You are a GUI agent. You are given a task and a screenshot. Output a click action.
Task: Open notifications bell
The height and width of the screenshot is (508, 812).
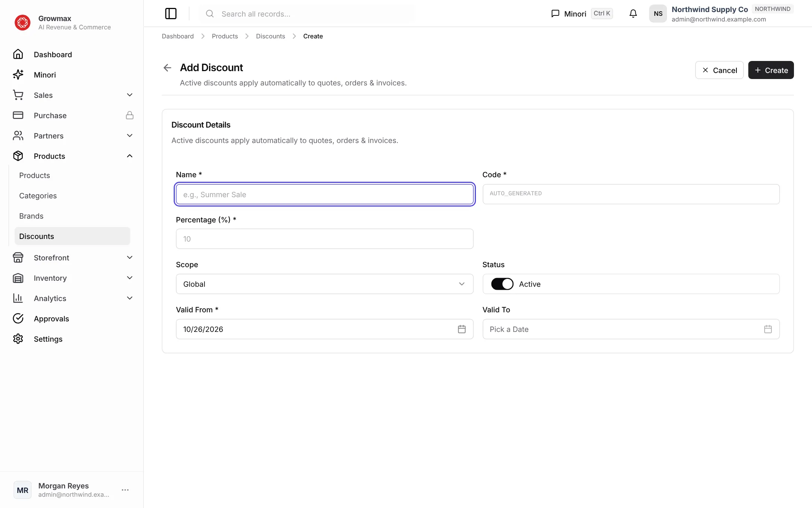pos(633,14)
